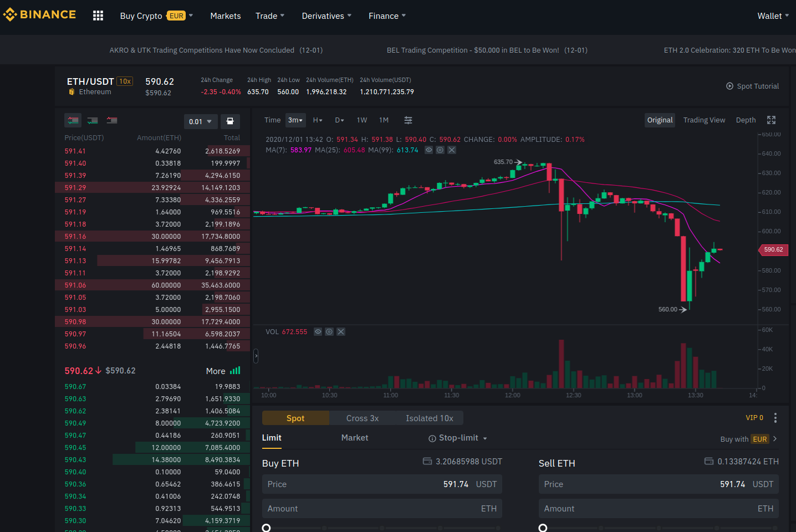The height and width of the screenshot is (532, 796).
Task: Click wallet icon next to ETH balance
Action: (709, 461)
